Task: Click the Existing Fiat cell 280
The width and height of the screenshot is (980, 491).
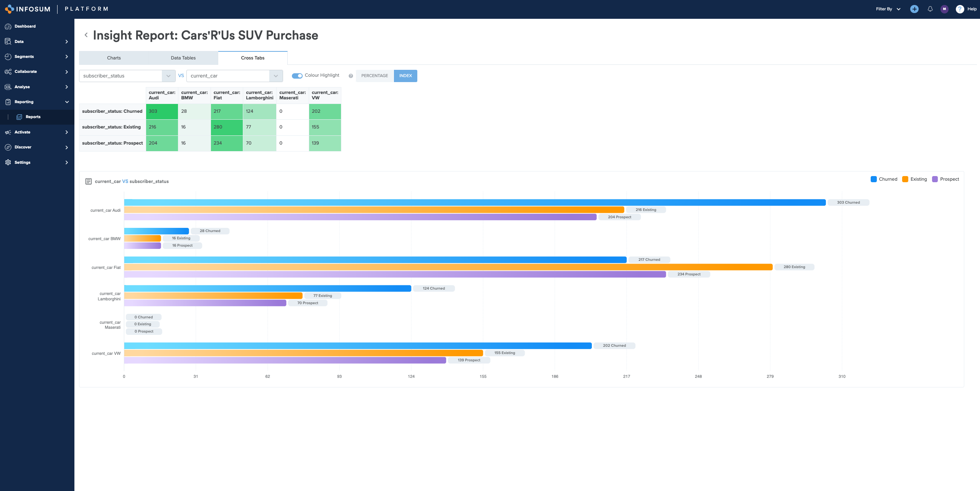Action: coord(227,127)
